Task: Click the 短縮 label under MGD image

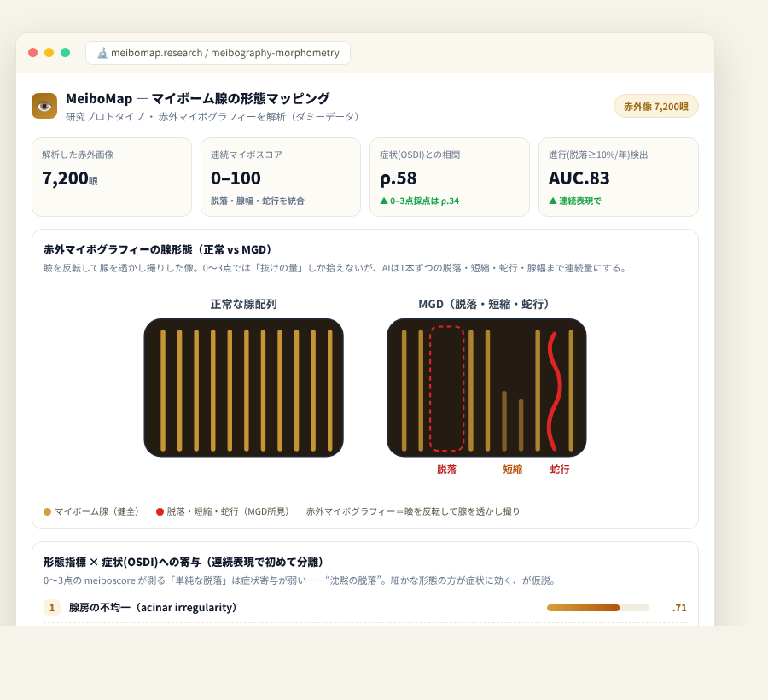Action: coord(512,470)
